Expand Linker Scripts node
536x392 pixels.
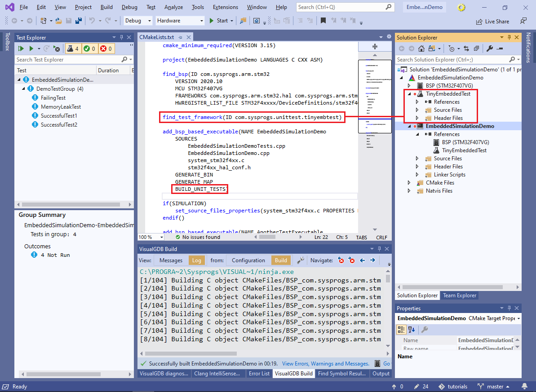pos(417,175)
